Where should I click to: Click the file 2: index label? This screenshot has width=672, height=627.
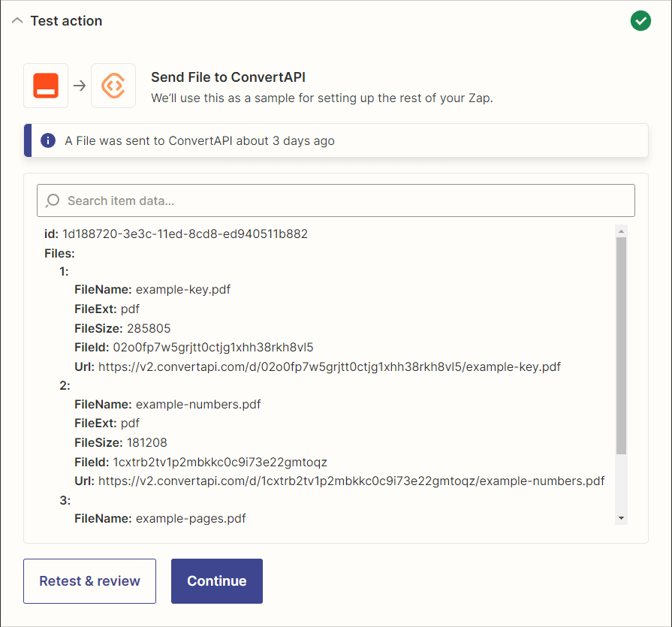65,386
